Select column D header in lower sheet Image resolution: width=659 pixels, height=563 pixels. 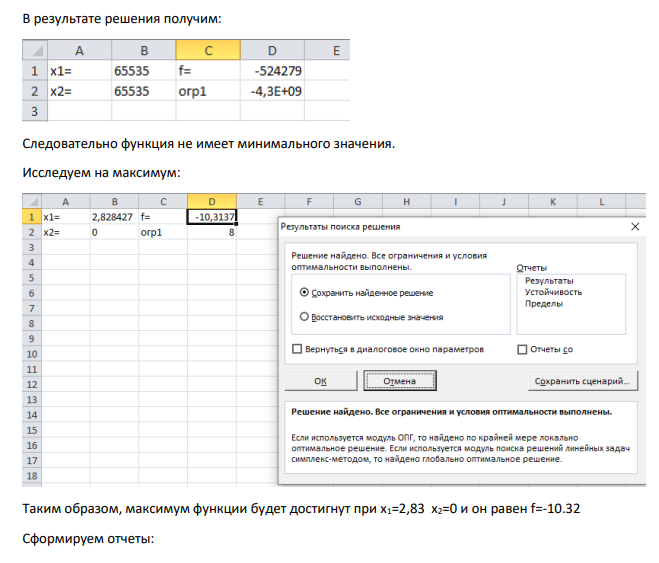[212, 202]
